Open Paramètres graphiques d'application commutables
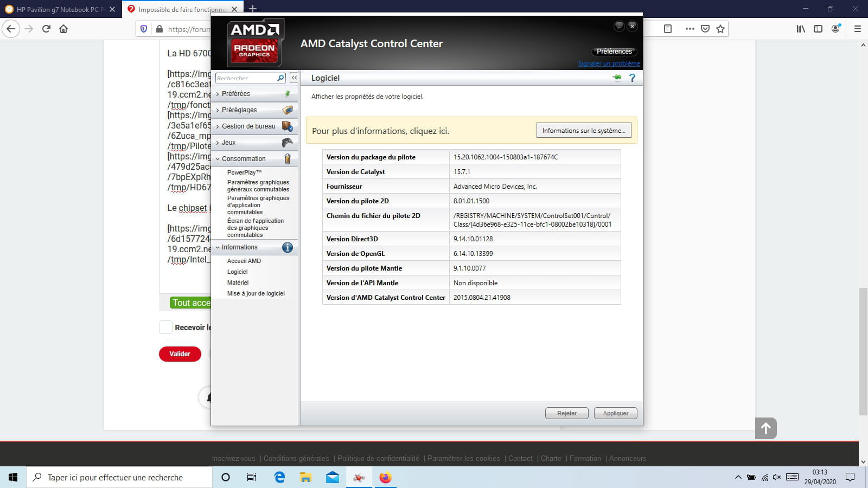Viewport: 868px width, 488px height. pos(258,205)
